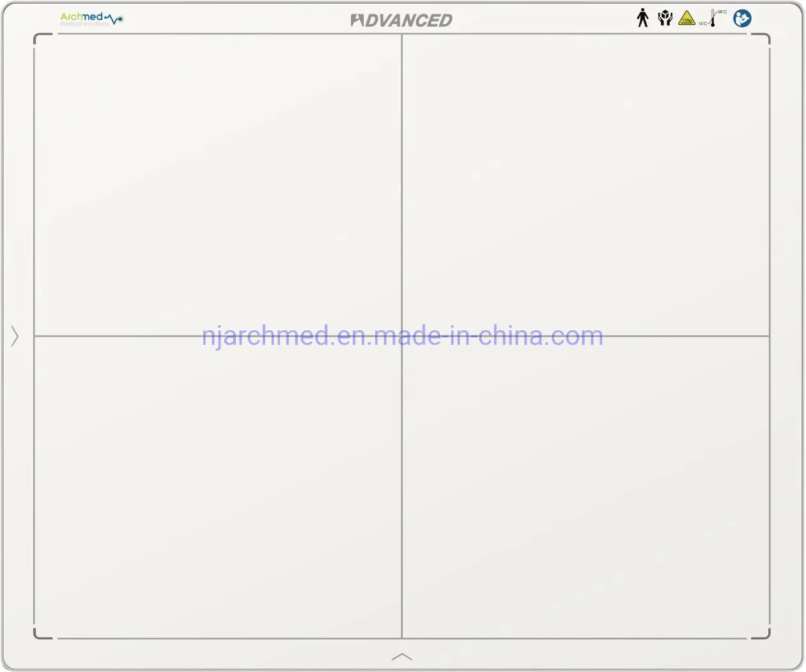Click the yellow 135kg weight warning triangle
806x672 pixels.
686,18
